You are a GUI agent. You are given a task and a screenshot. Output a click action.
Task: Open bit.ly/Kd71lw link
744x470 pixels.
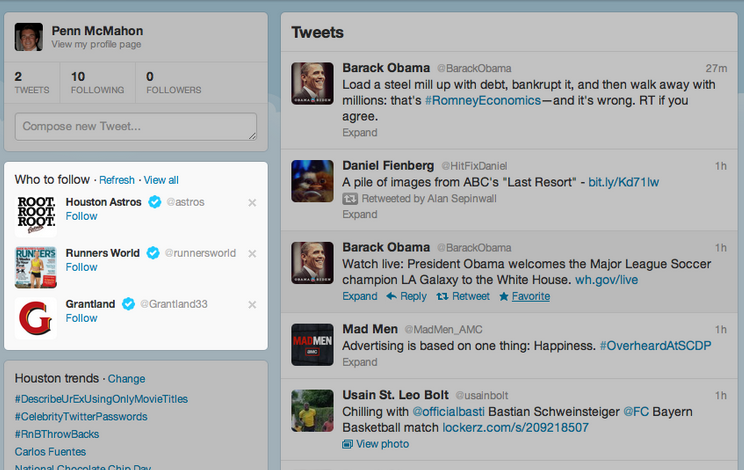pyautogui.click(x=623, y=182)
